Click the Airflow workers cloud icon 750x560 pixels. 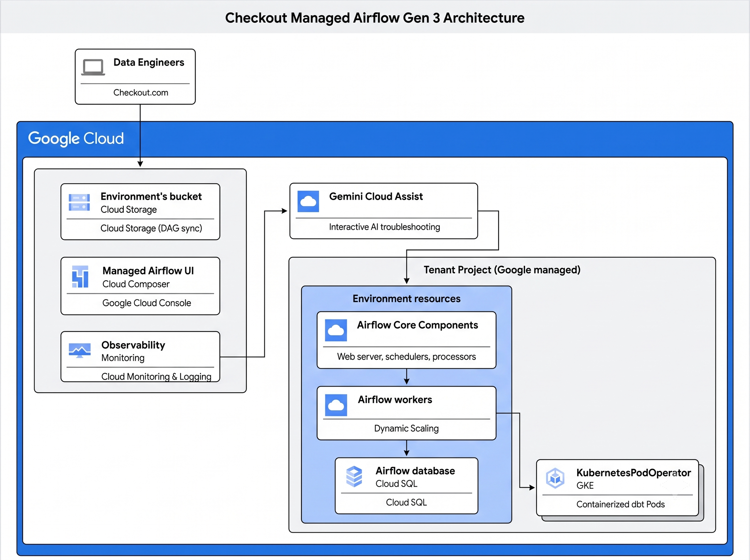point(336,405)
